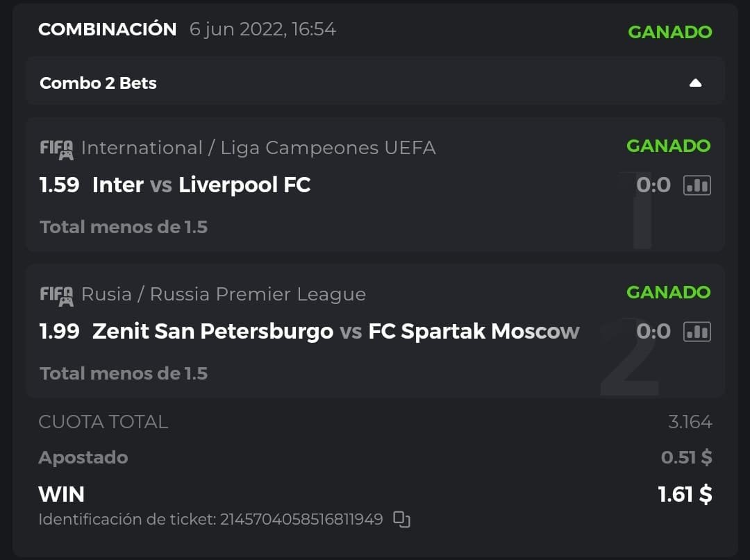Image resolution: width=750 pixels, height=560 pixels.
Task: Click the top GANADO combination status
Action: 669,32
